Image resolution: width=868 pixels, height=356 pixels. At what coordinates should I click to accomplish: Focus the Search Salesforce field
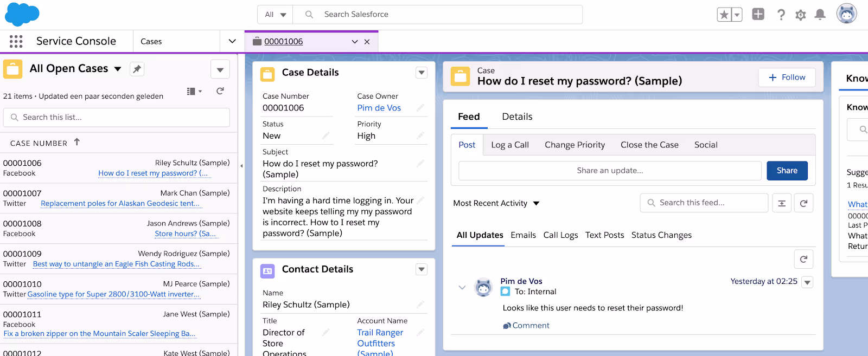(437, 15)
